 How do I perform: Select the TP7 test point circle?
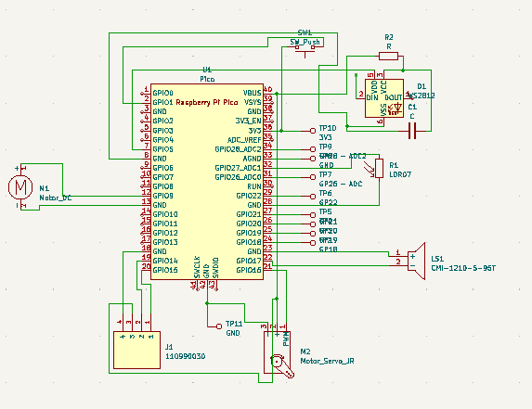313,177
